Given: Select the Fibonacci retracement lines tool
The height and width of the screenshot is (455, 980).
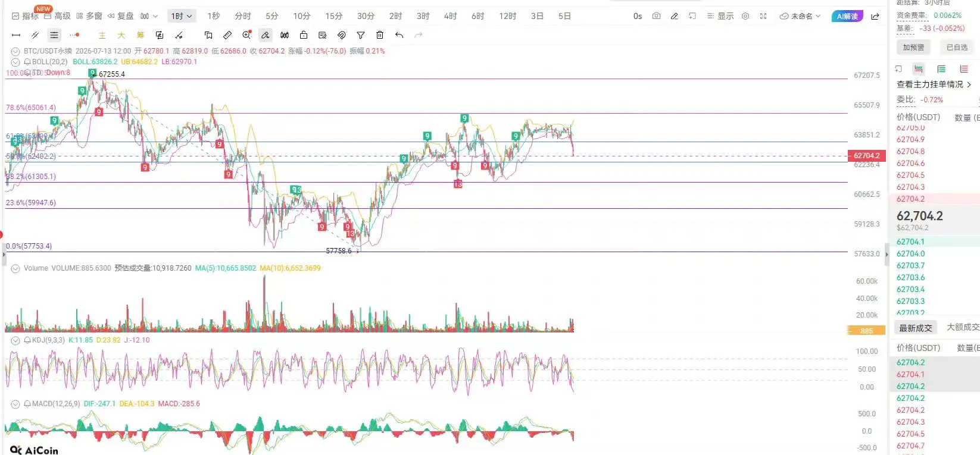Looking at the screenshot, I should [x=54, y=35].
